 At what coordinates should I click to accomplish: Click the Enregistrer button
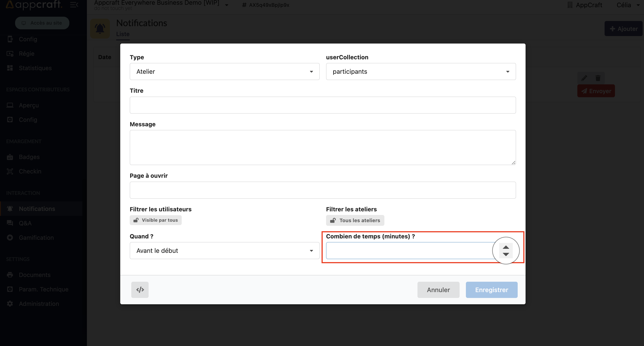point(491,290)
